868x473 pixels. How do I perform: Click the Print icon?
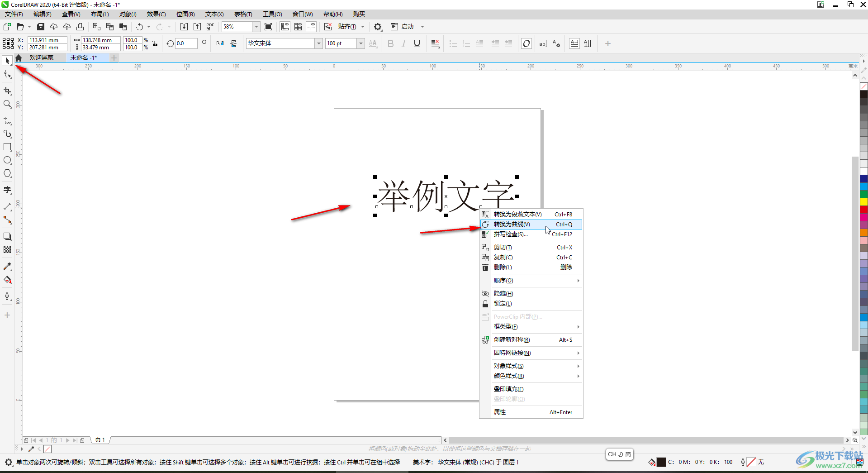click(80, 27)
